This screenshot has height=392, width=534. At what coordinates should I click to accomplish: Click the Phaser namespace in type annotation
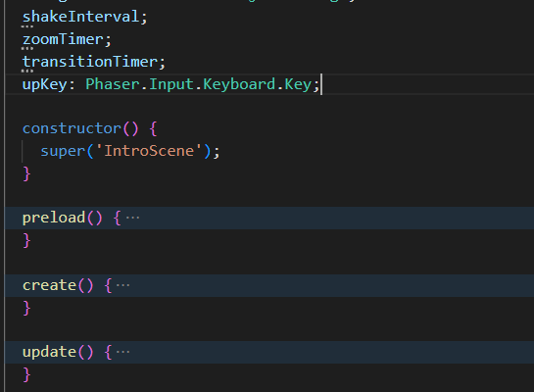click(x=113, y=84)
